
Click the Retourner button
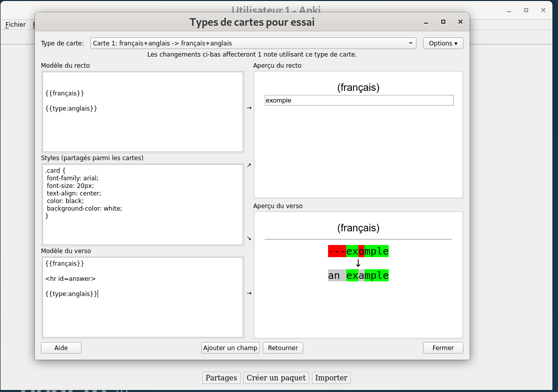tap(283, 348)
